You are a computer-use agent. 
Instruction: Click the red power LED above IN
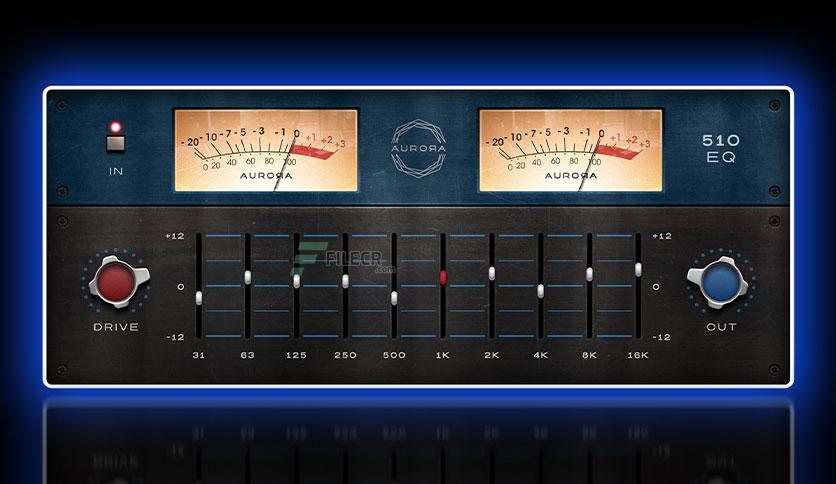click(115, 127)
